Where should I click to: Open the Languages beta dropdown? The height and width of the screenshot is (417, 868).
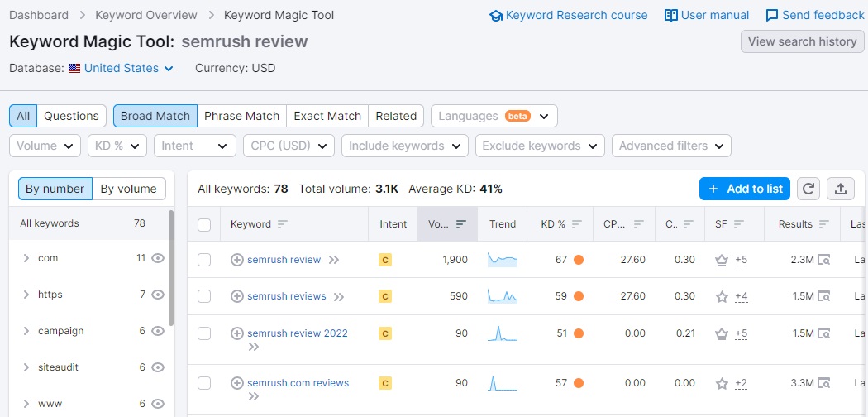pos(494,117)
